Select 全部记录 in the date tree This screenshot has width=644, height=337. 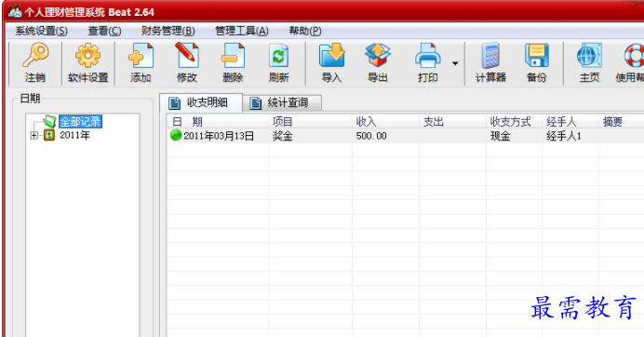tap(80, 122)
